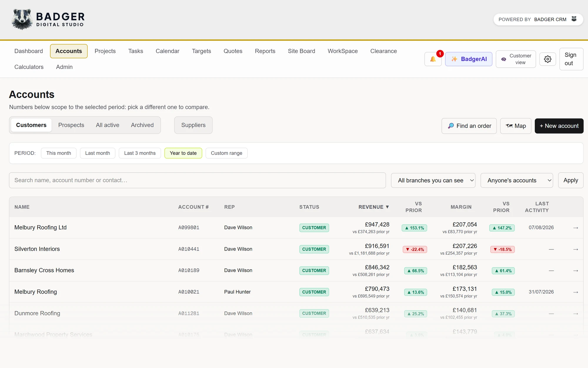Image resolution: width=588 pixels, height=368 pixels.
Task: Click Find an order
Action: coord(469,126)
